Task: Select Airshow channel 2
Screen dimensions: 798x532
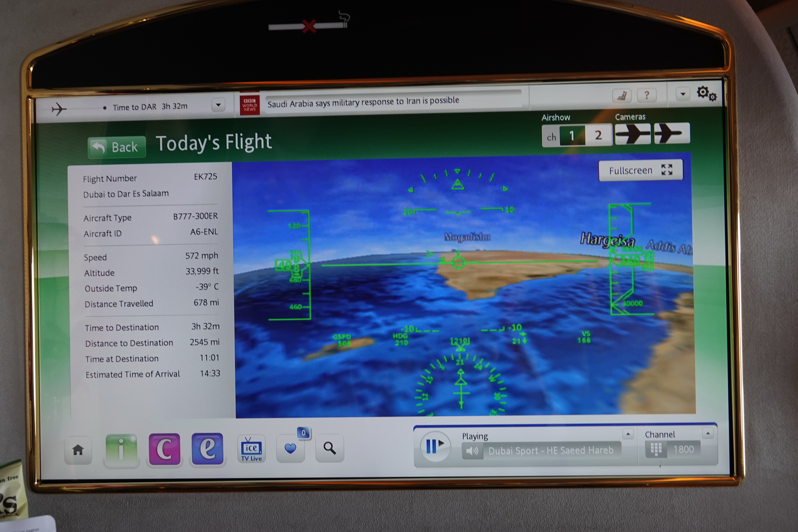Action: [598, 135]
